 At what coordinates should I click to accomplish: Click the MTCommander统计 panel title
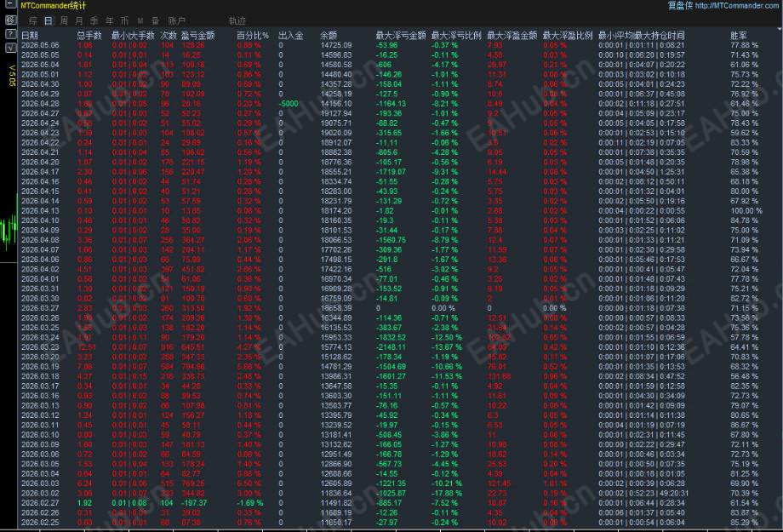(x=54, y=5)
